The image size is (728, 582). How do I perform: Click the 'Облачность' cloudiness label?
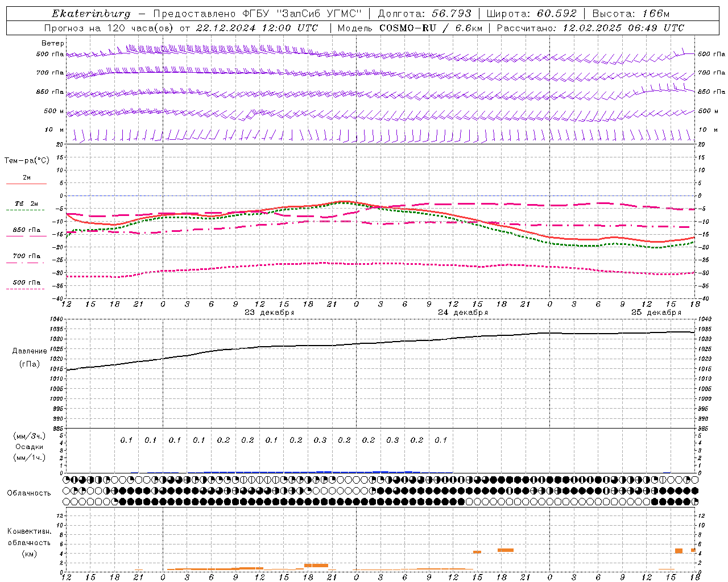coord(29,493)
